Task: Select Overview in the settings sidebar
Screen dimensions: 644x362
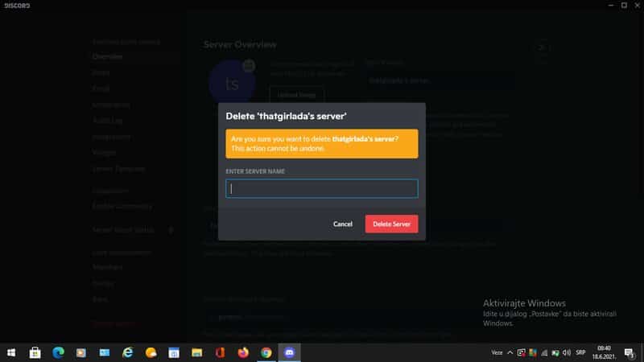Action: (x=107, y=57)
